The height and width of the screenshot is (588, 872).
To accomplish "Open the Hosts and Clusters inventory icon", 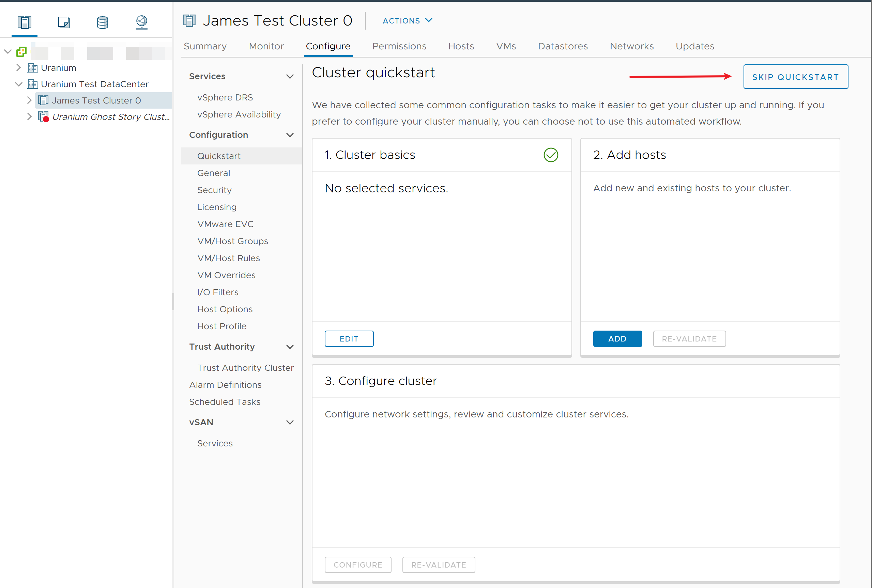I will click(x=25, y=22).
